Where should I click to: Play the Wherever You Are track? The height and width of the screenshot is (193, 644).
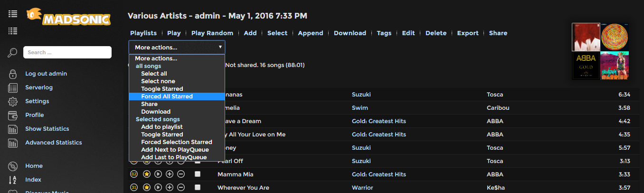pos(158,188)
